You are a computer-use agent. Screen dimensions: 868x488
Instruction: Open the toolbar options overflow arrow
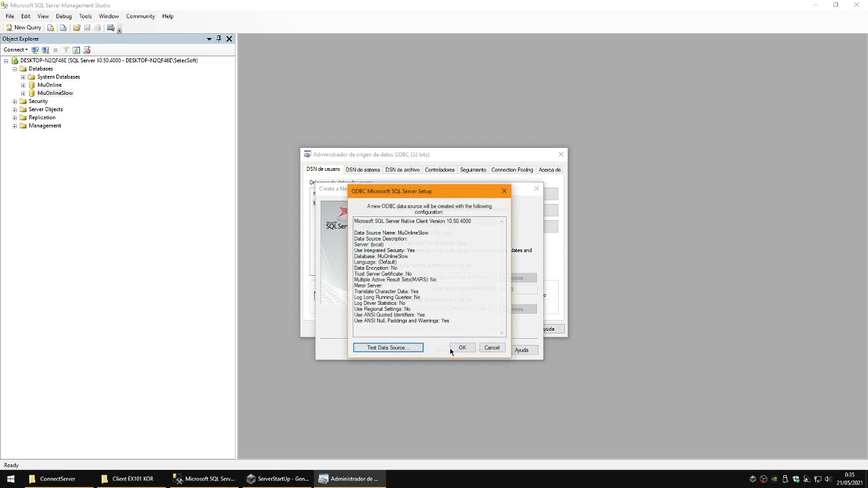(x=119, y=29)
